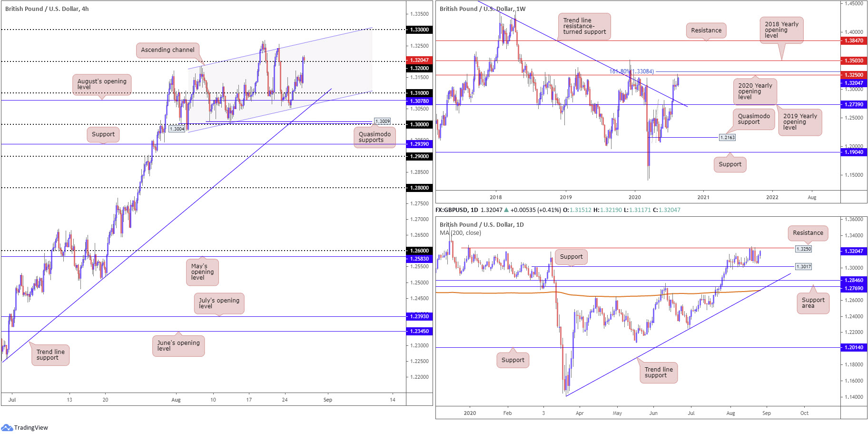Click the British Pound / U.S. Dollar, 1W title
The image size is (868, 434).
[483, 9]
